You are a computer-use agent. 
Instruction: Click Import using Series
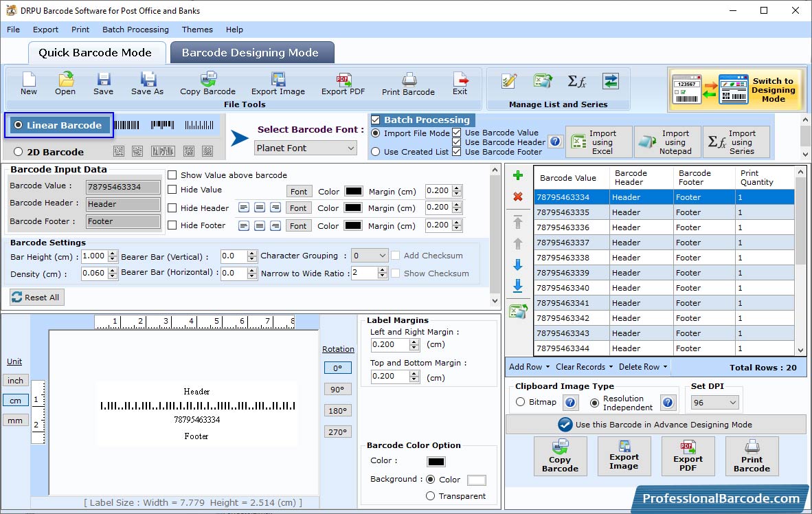tap(735, 142)
